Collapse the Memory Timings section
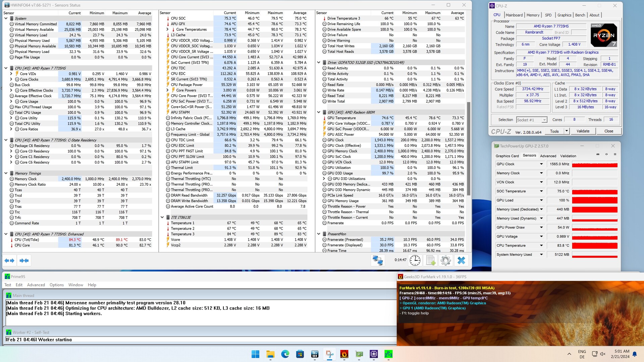The image size is (644, 362). [x=6, y=173]
